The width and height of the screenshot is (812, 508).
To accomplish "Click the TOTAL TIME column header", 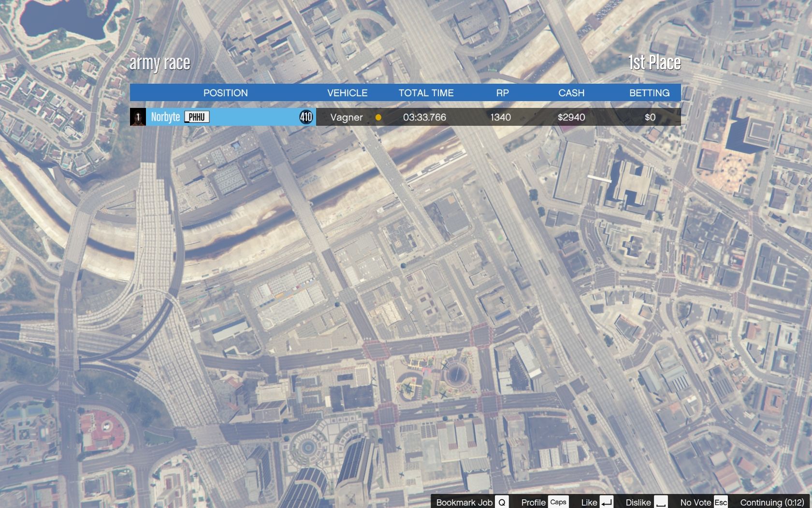I will [426, 93].
